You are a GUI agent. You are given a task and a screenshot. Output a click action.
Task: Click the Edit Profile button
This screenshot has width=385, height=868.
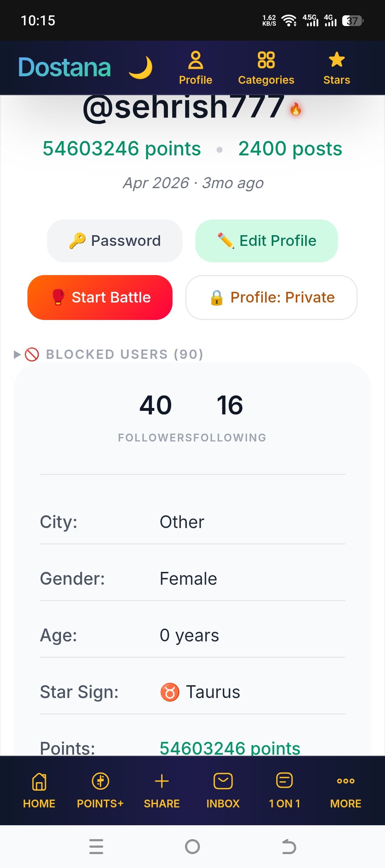(x=267, y=241)
